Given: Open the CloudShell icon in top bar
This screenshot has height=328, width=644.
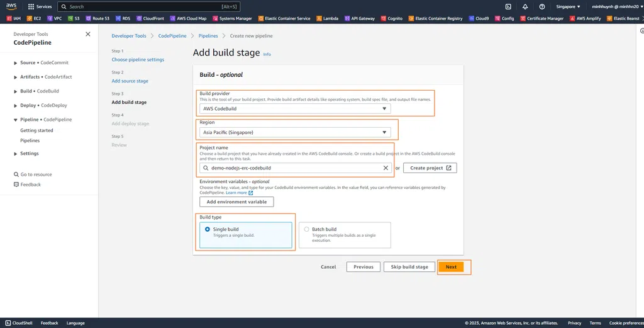Looking at the screenshot, I should pos(508,6).
